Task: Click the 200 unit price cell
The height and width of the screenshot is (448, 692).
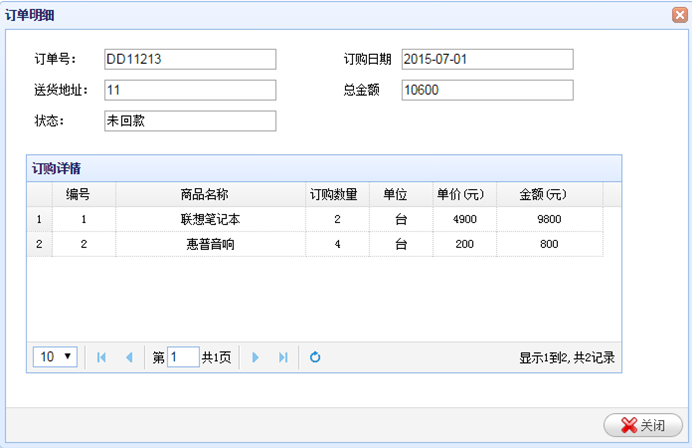Action: coord(465,244)
